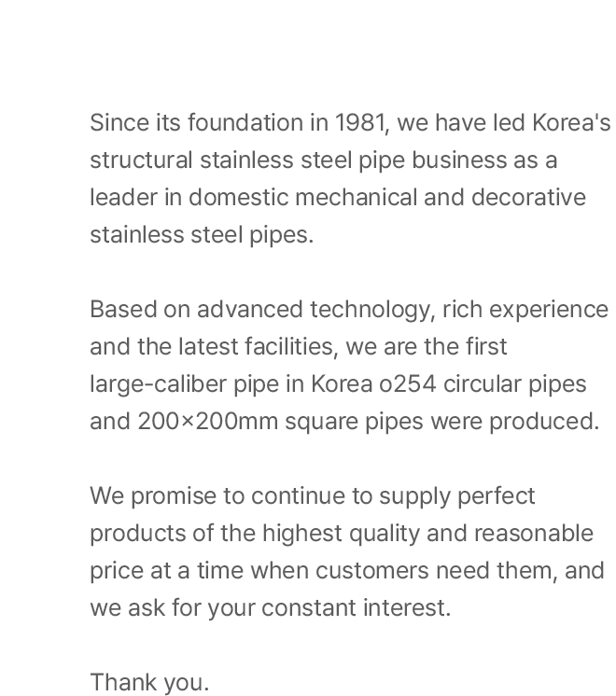This screenshot has width=616, height=696.
Task: Click the word technology in the second paragraph
Action: pyautogui.click(x=372, y=311)
